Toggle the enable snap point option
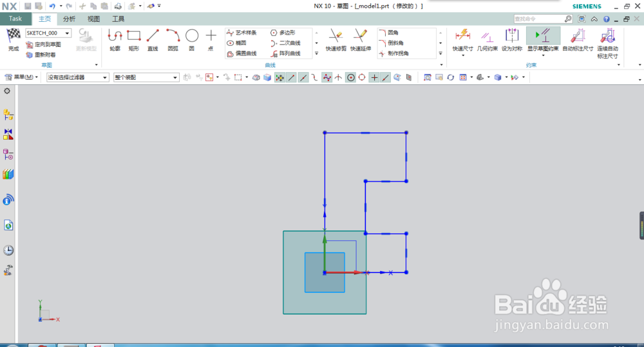644x347 pixels. tap(279, 77)
